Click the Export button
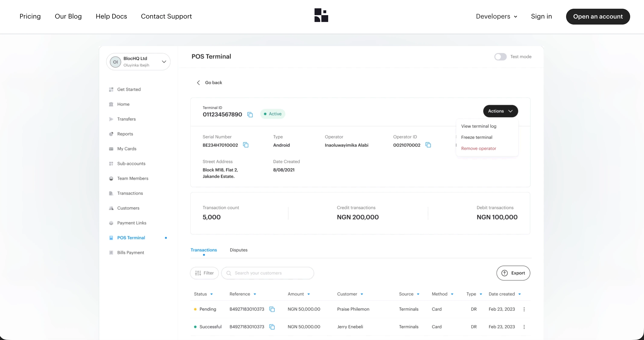Screen dimensions: 644x340 513,273
